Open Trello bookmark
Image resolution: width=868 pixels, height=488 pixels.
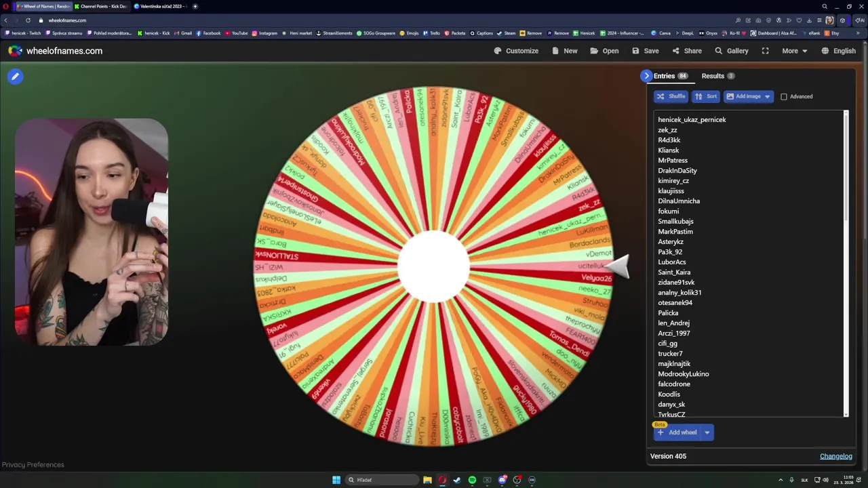coord(432,33)
